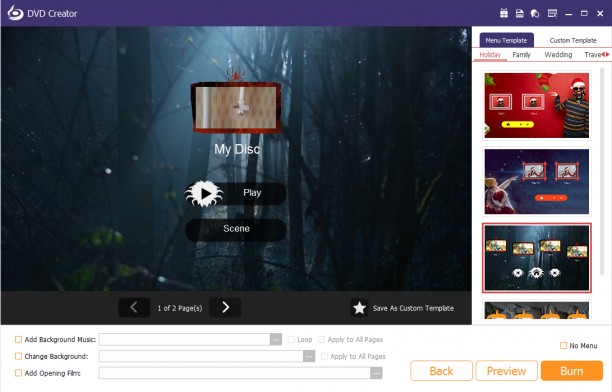Select the Holiday template category
This screenshot has height=392, width=612.
tap(490, 55)
